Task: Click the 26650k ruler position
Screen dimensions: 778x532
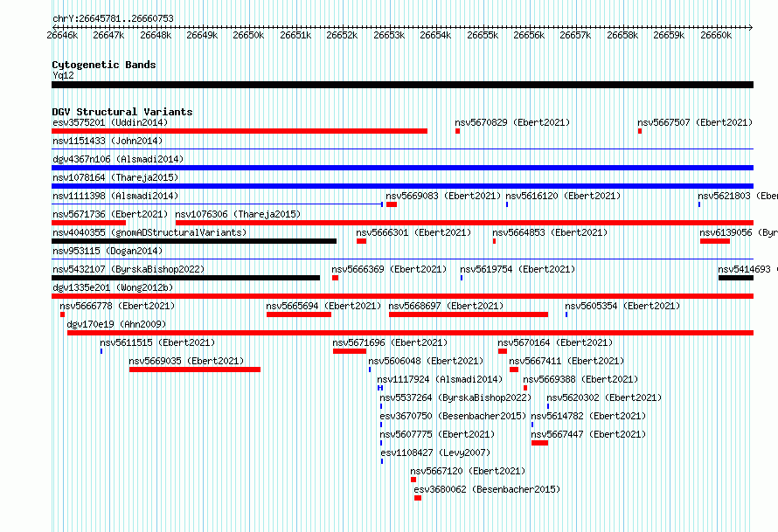Action: click(248, 35)
